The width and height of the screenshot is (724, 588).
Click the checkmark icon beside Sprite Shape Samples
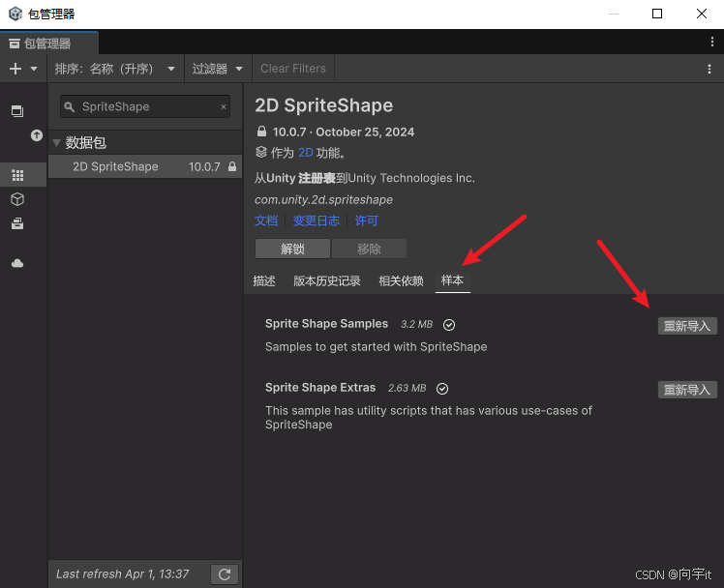(449, 325)
